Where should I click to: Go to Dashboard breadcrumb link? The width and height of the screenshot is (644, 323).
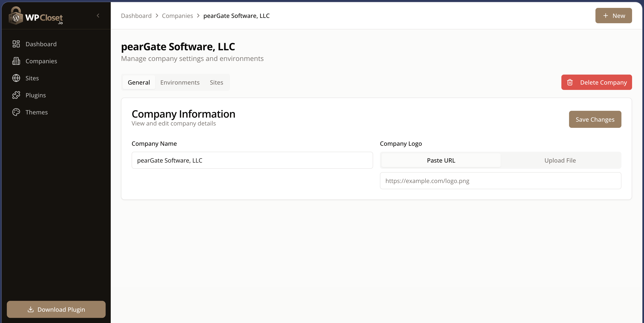(136, 16)
